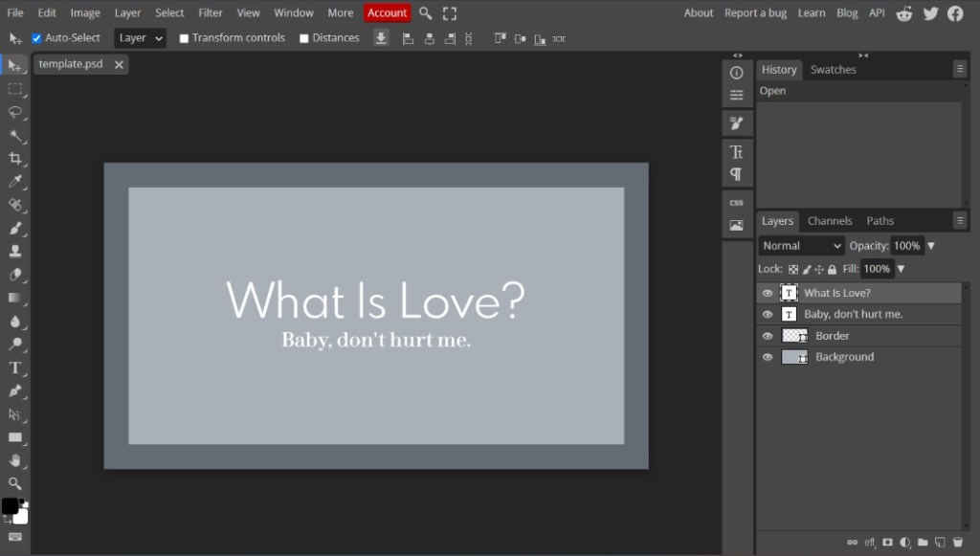Click the search magnifier in menu bar

click(x=426, y=13)
